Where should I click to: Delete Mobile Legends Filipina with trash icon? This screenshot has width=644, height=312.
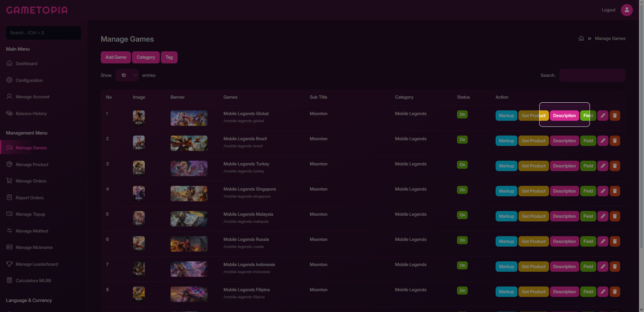click(615, 292)
